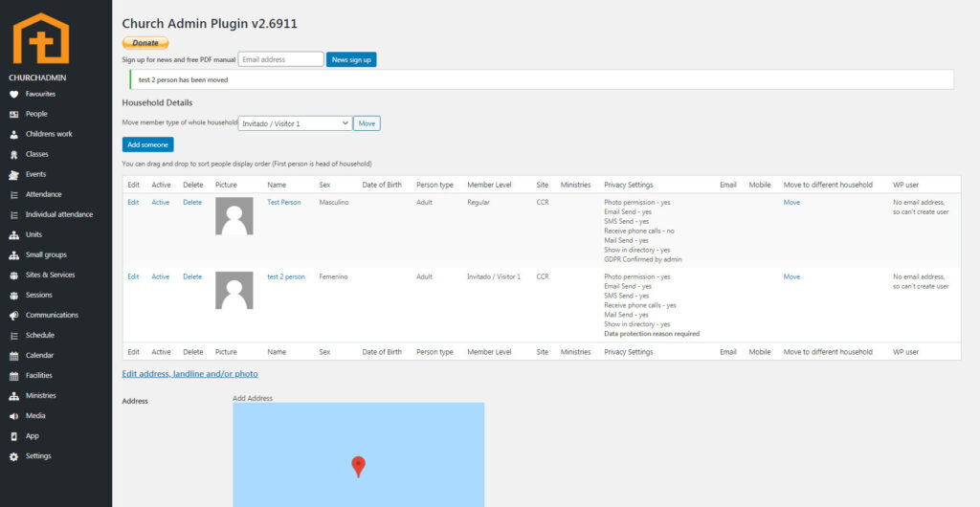Viewport: 980px width, 507px height.
Task: Click the Settings gear icon
Action: click(x=13, y=456)
